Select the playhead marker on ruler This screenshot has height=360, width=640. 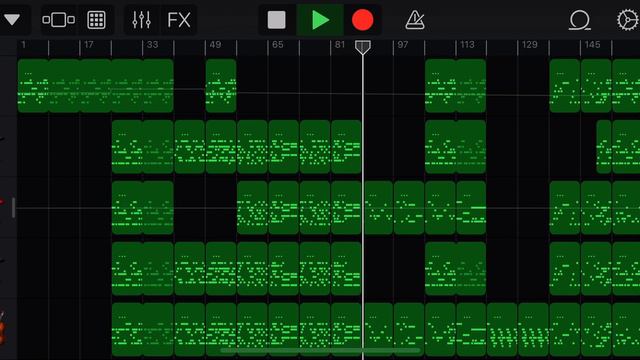click(362, 47)
